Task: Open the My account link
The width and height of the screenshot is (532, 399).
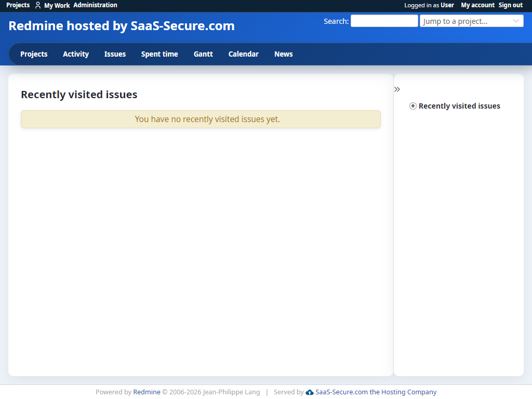Action: tap(478, 5)
